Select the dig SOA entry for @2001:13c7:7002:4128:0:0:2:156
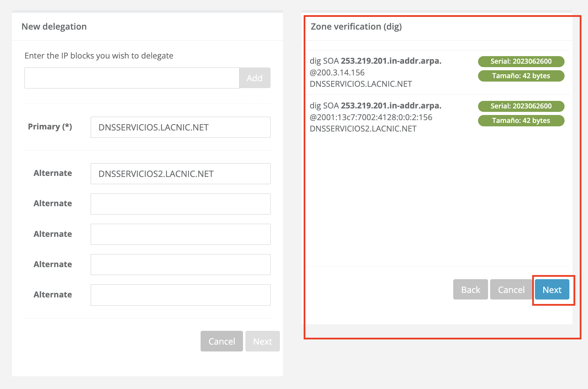This screenshot has height=389, width=588. click(375, 117)
